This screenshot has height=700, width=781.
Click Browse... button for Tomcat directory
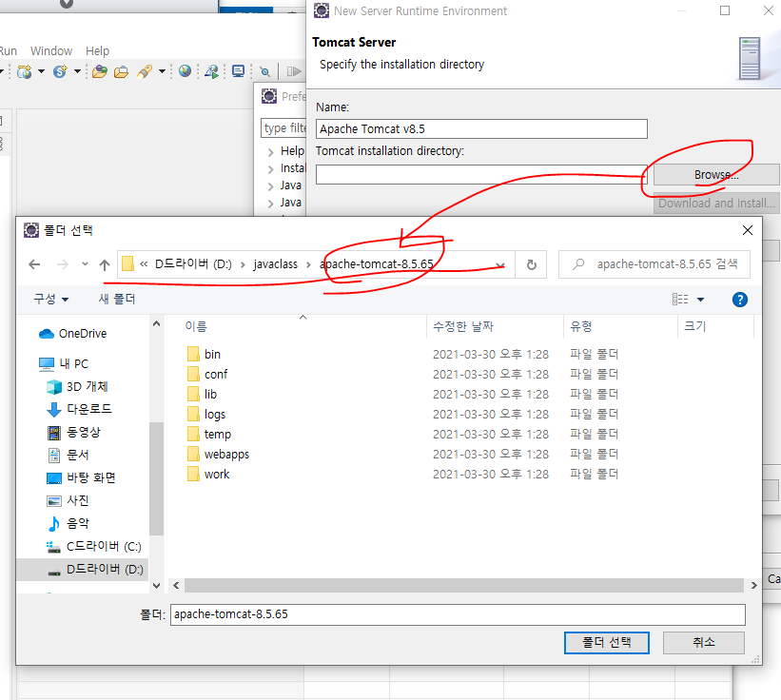[x=716, y=175]
